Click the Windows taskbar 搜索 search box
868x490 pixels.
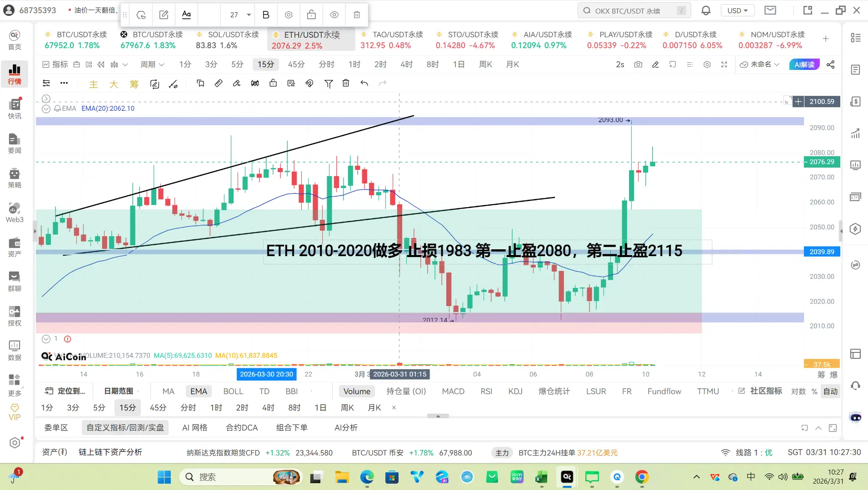241,477
